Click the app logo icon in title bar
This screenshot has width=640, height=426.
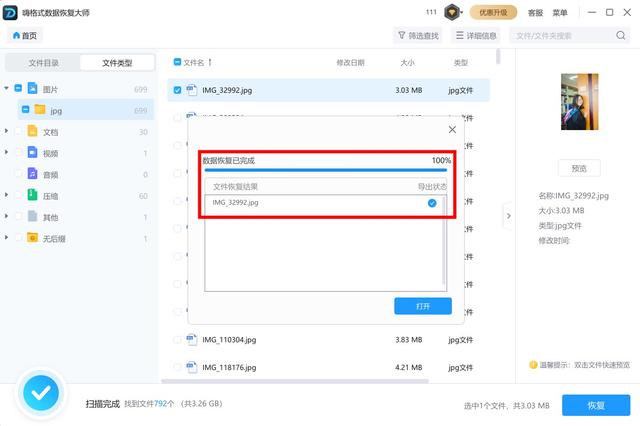click(x=10, y=13)
